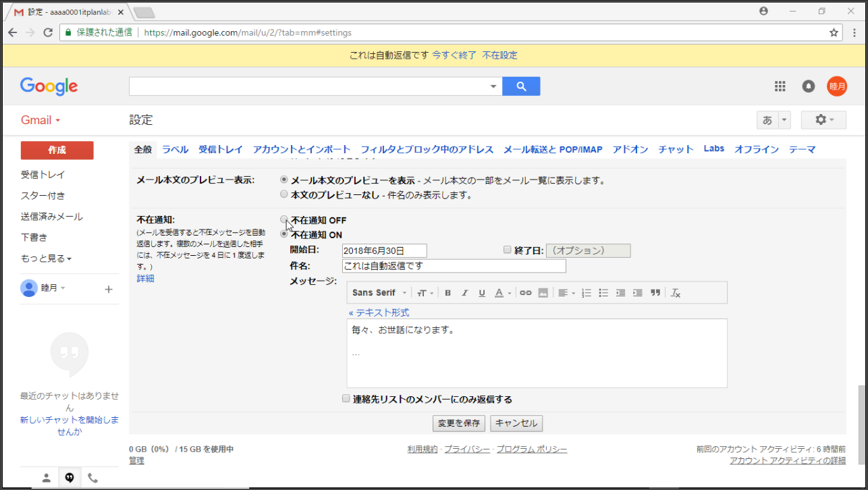Open アカウント アクティビティの詳細 link

pyautogui.click(x=788, y=460)
